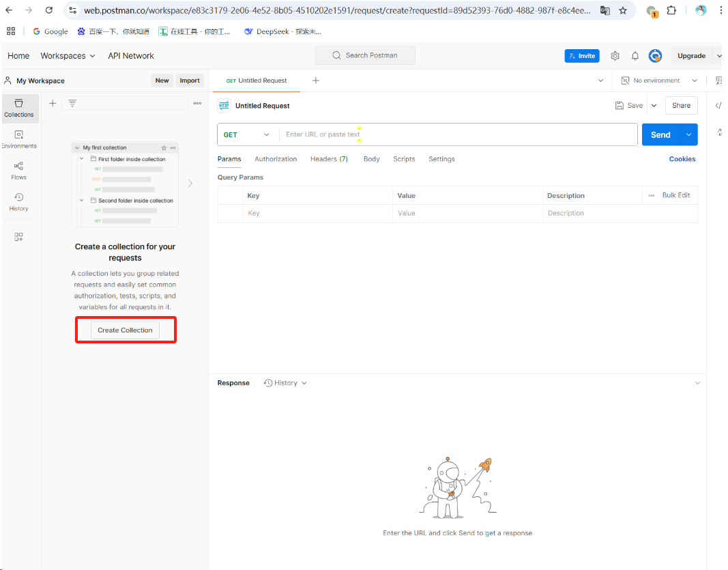Select the Untitled Request tab

point(257,81)
